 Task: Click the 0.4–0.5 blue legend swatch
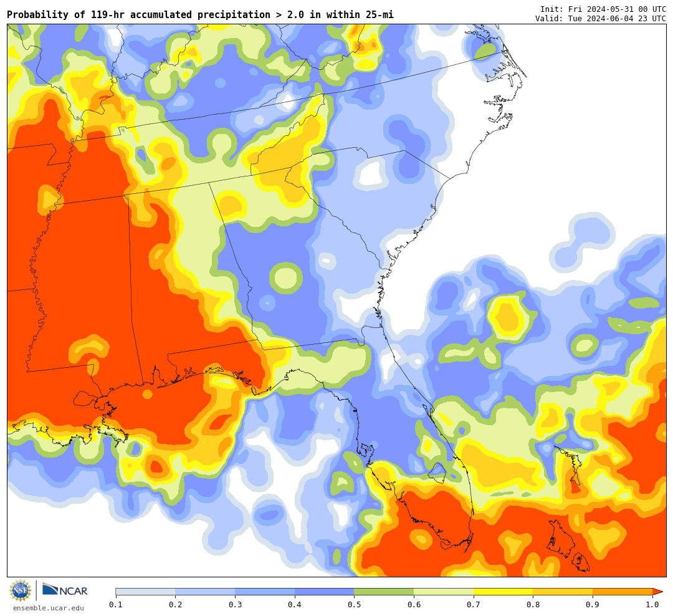325,592
